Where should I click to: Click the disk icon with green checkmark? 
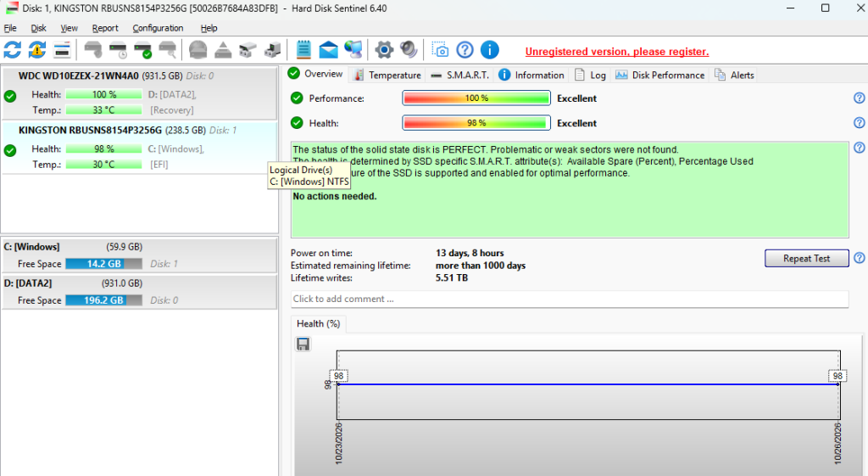tap(142, 50)
